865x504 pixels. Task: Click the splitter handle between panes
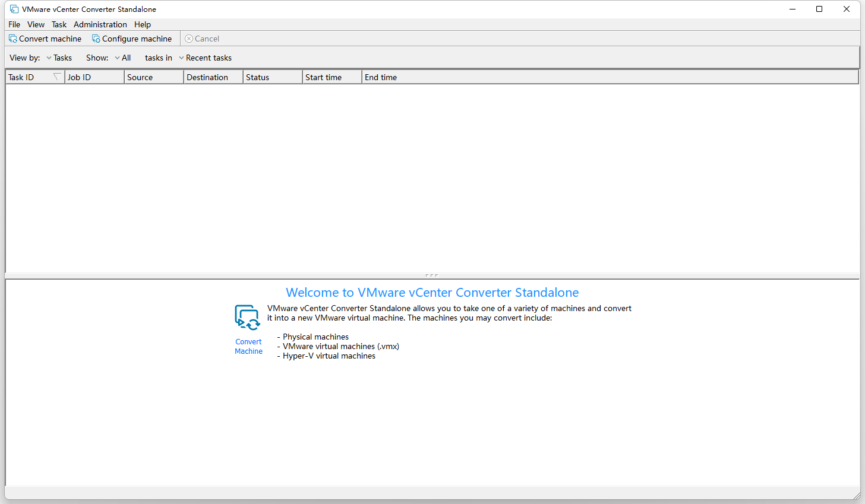432,275
